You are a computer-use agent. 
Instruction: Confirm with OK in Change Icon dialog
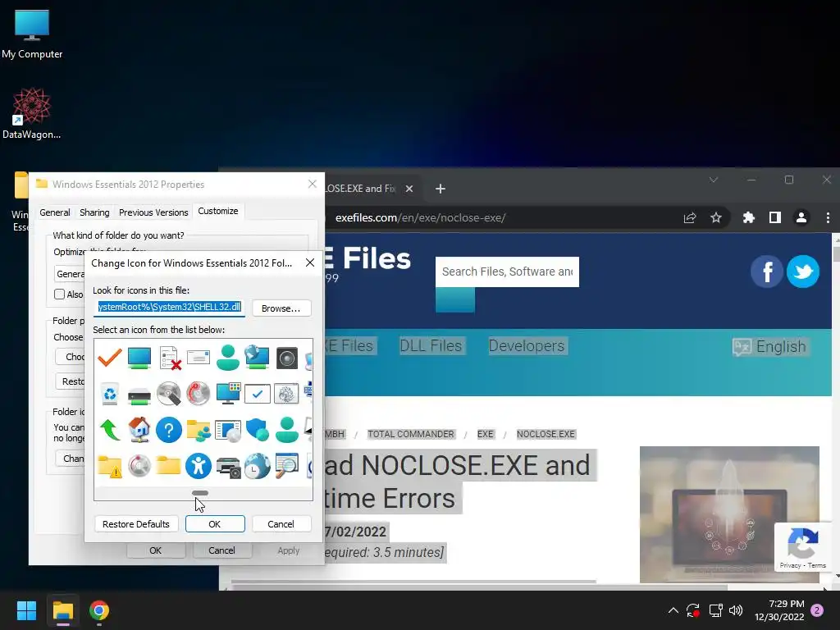point(215,524)
